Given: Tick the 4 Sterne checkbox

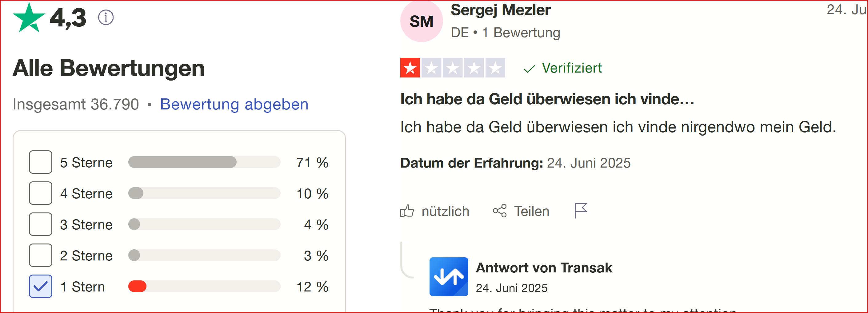Looking at the screenshot, I should [40, 193].
